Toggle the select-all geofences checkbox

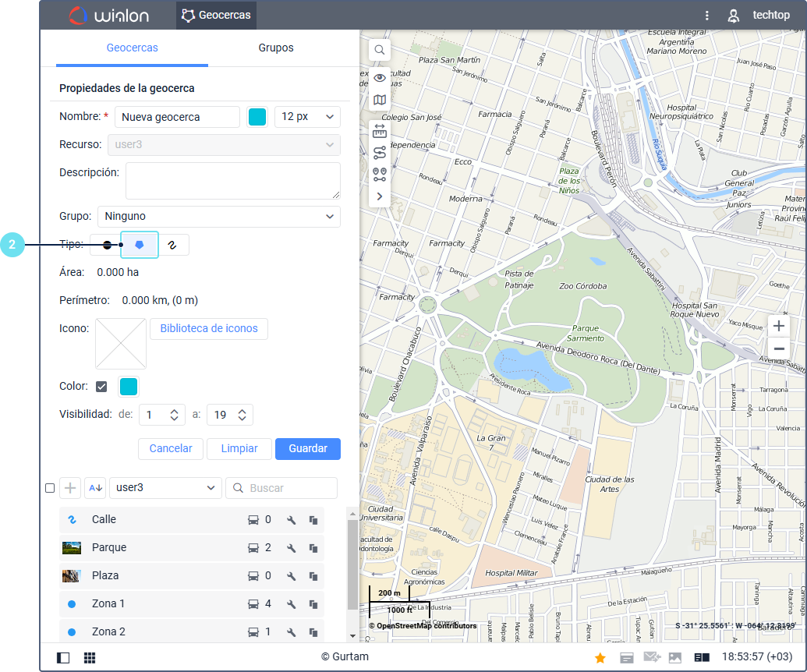(x=50, y=488)
